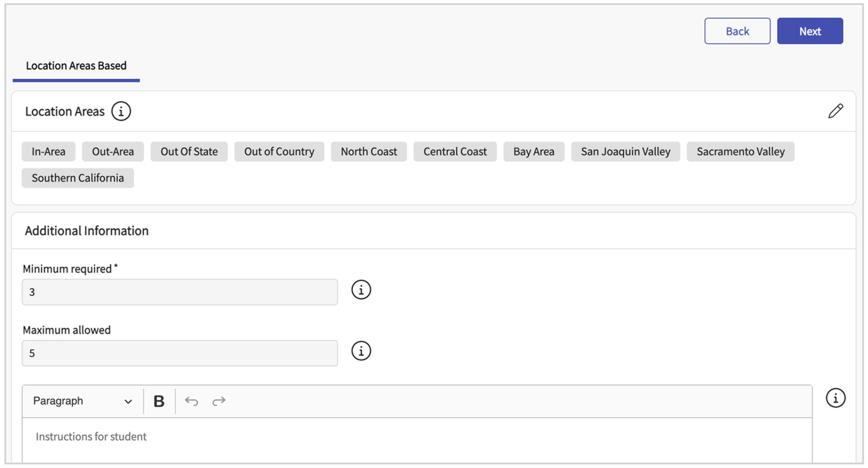The width and height of the screenshot is (868, 468).
Task: Click info icon beside Location Areas heading
Action: point(121,111)
